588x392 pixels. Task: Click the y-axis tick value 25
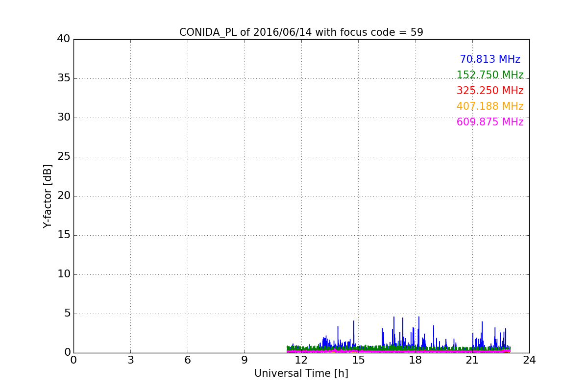[x=64, y=157]
